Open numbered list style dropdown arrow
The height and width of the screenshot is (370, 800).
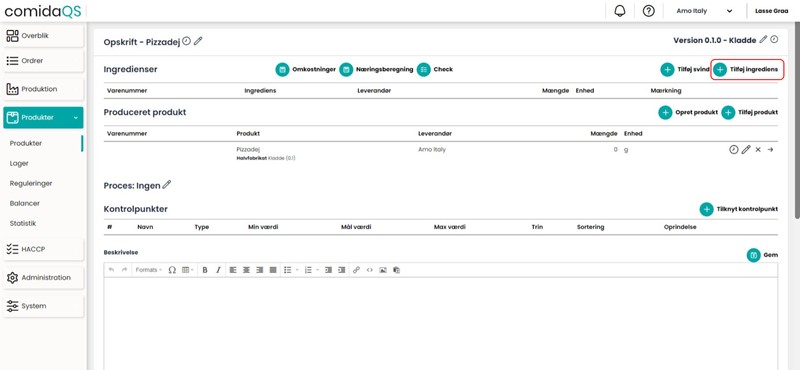317,270
